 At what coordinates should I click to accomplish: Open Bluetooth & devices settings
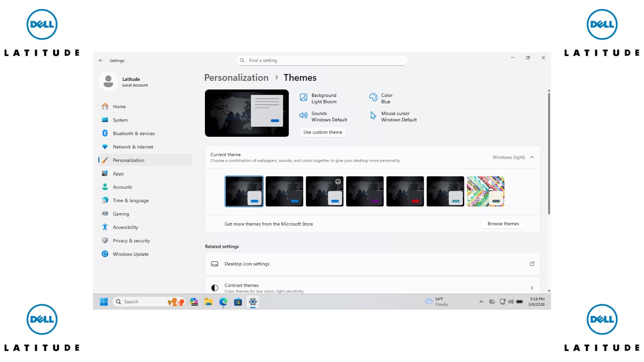145,134
